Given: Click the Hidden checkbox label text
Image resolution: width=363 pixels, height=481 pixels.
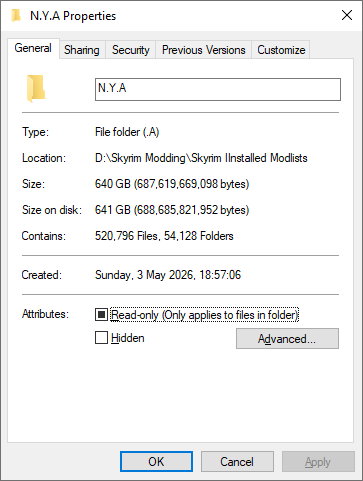Looking at the screenshot, I should 128,338.
